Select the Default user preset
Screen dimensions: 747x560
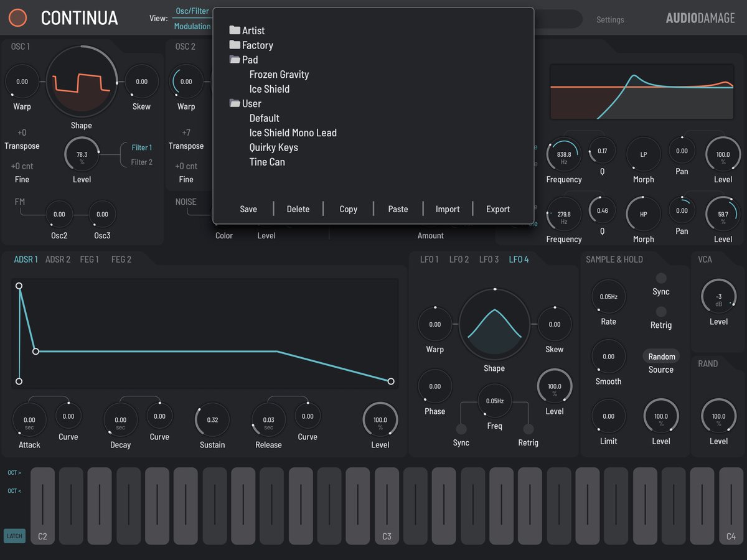point(265,118)
